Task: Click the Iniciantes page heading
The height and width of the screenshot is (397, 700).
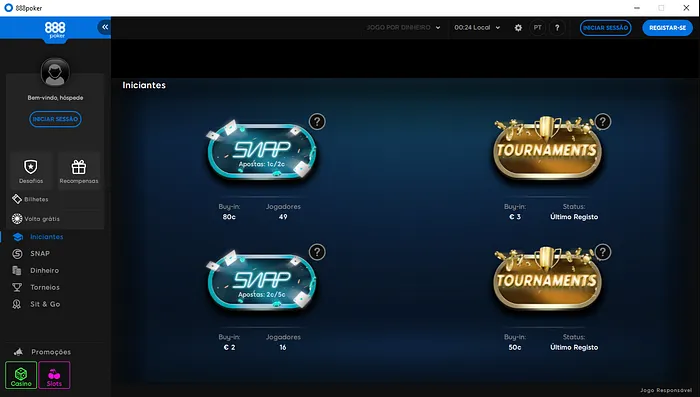Action: tap(144, 85)
